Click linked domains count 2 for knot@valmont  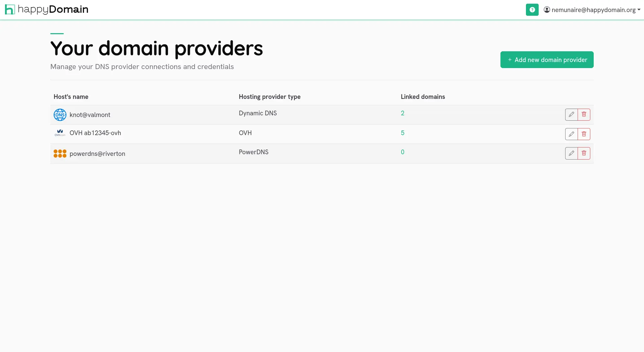pos(402,113)
